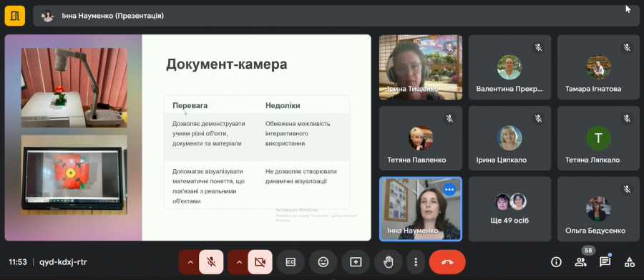Click the present screen icon
The image size is (644, 280).
pyautogui.click(x=356, y=262)
